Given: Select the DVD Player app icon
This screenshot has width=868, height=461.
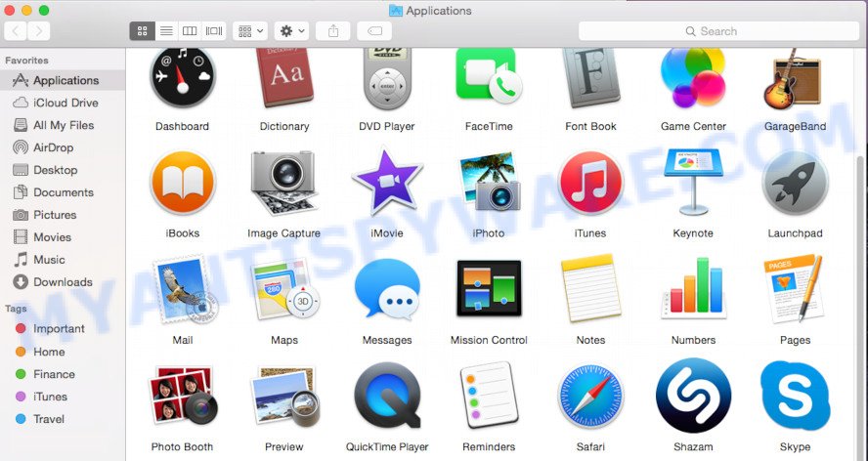Looking at the screenshot, I should point(387,79).
